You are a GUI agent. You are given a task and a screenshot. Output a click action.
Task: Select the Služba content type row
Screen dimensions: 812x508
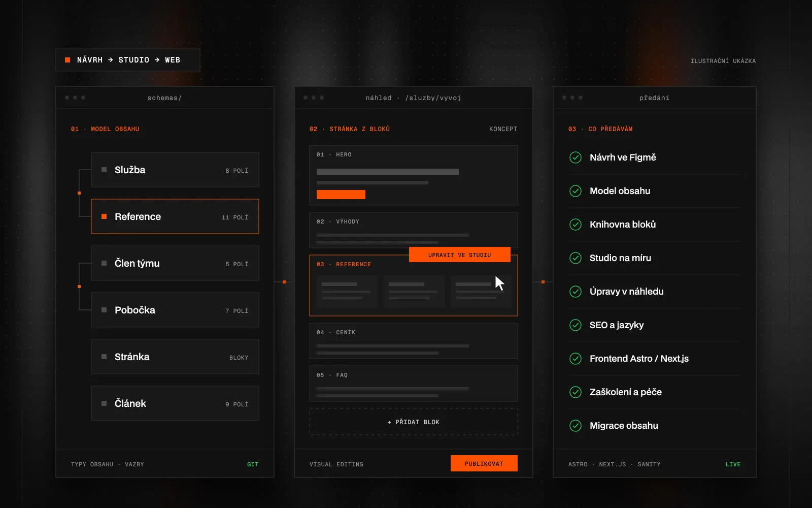(175, 170)
